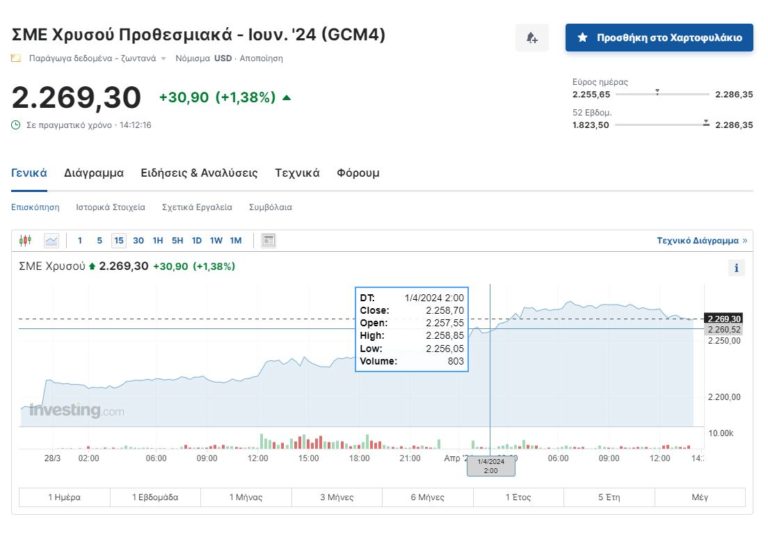Open the Ιστορικά Στοιχεία link
This screenshot has height=544, width=768.
pos(110,207)
